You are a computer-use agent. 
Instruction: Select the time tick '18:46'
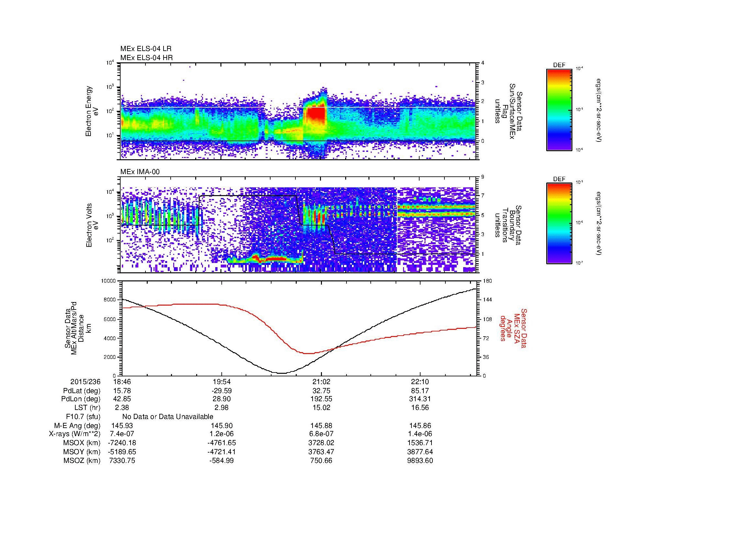122,382
